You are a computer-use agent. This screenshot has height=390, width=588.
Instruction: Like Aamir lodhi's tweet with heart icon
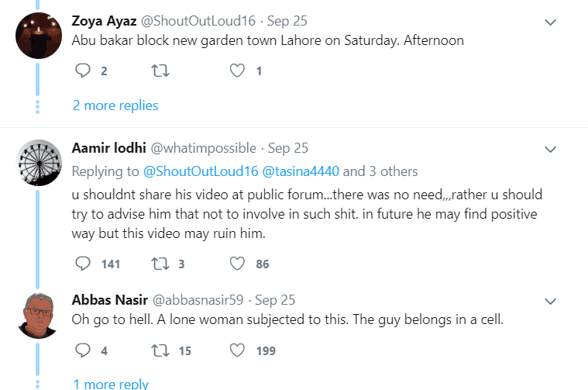point(239,264)
